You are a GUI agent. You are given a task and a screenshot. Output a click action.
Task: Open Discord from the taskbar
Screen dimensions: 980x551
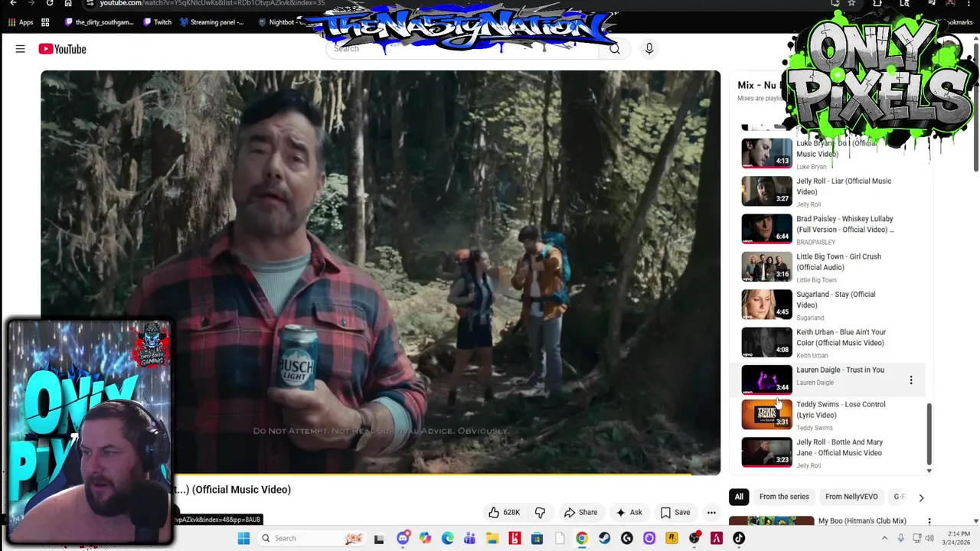click(x=403, y=539)
